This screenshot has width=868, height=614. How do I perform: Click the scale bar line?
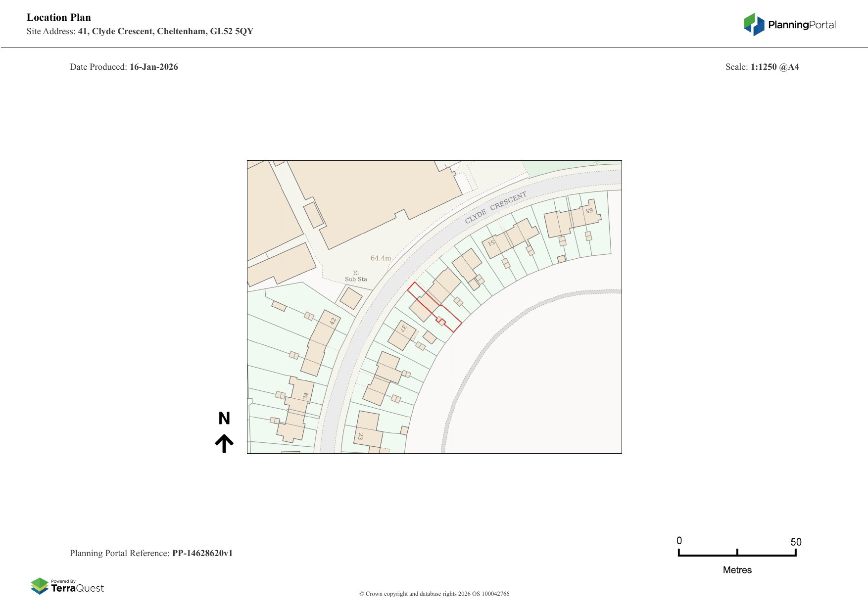click(737, 555)
